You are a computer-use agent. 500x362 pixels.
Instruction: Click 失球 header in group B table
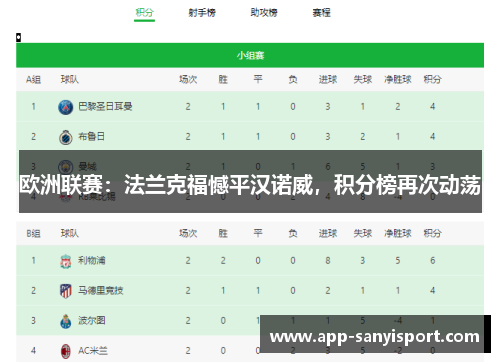click(363, 233)
